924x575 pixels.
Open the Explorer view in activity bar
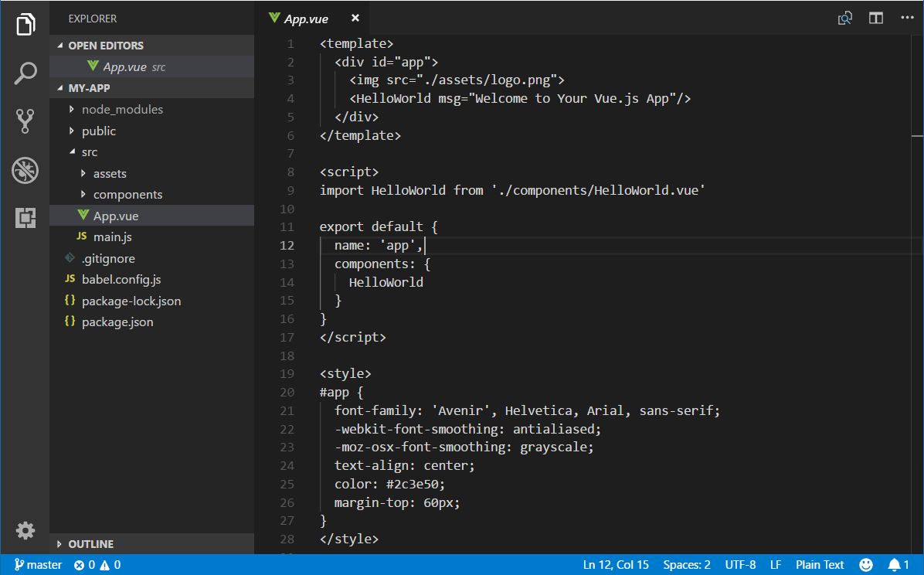(25, 24)
